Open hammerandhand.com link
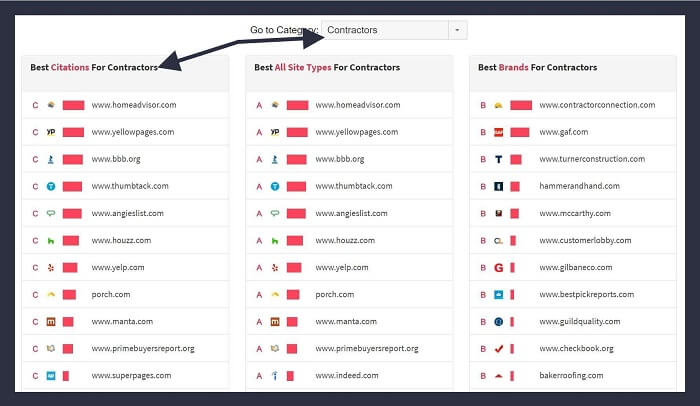The width and height of the screenshot is (700, 406). tap(579, 186)
